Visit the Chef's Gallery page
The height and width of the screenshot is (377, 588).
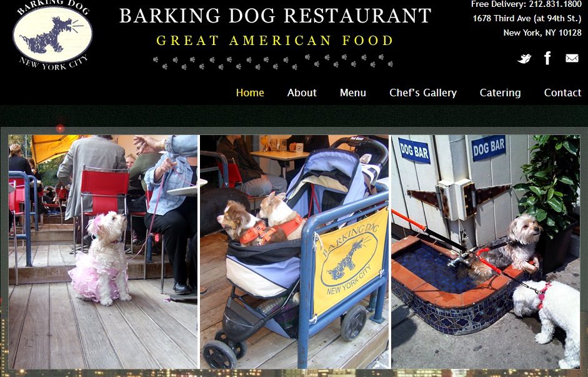423,93
